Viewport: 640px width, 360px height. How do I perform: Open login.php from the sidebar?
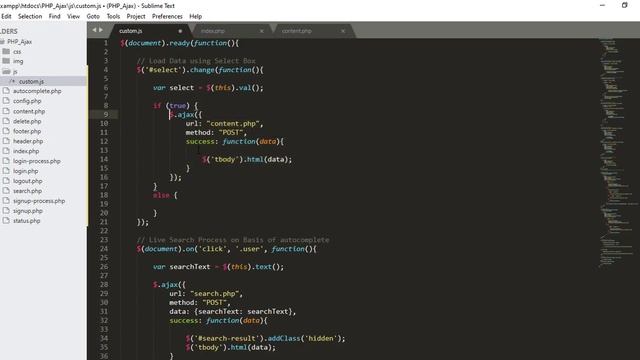26,171
